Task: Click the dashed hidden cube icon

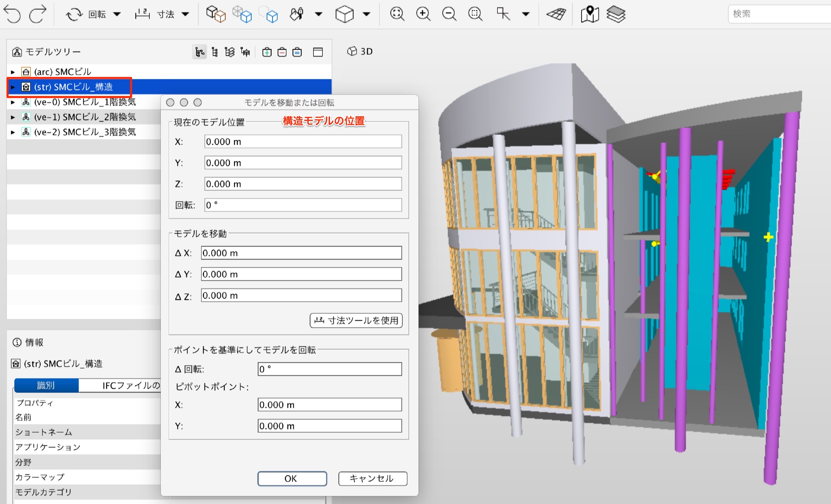Action: [268, 14]
